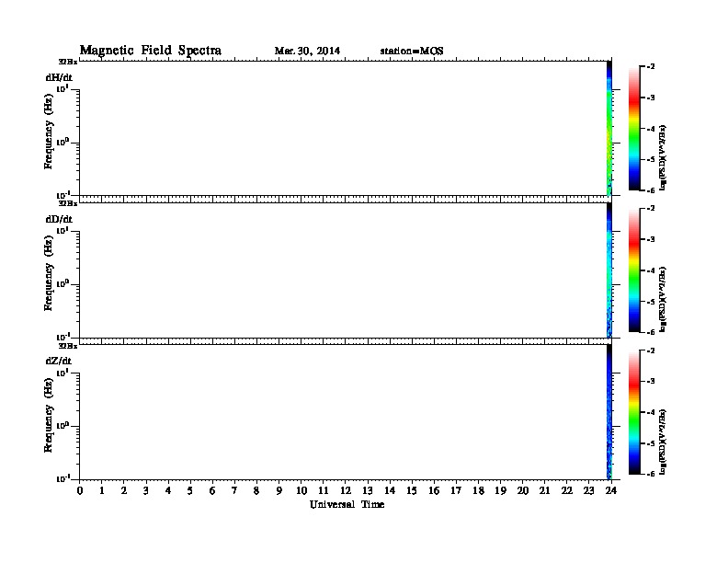Click the "-4" tick on dZ/dt color bar
This screenshot has width=728, height=563.
point(651,412)
